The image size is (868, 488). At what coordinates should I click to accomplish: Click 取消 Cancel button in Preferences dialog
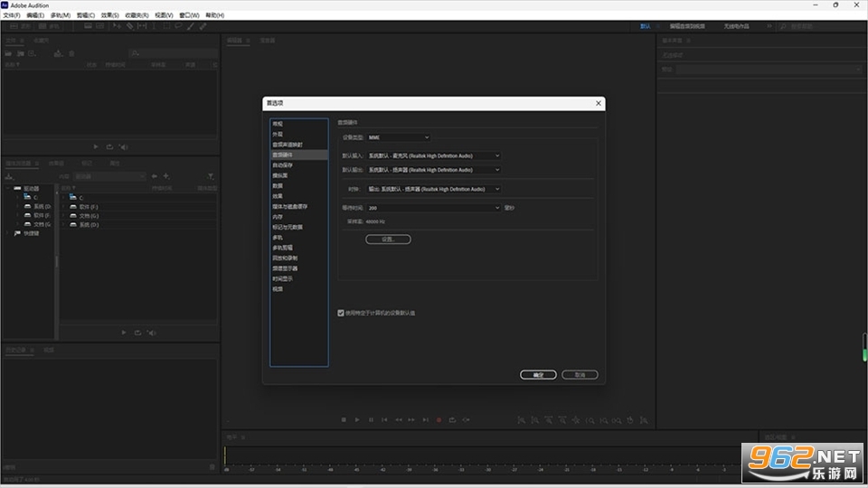(x=580, y=374)
